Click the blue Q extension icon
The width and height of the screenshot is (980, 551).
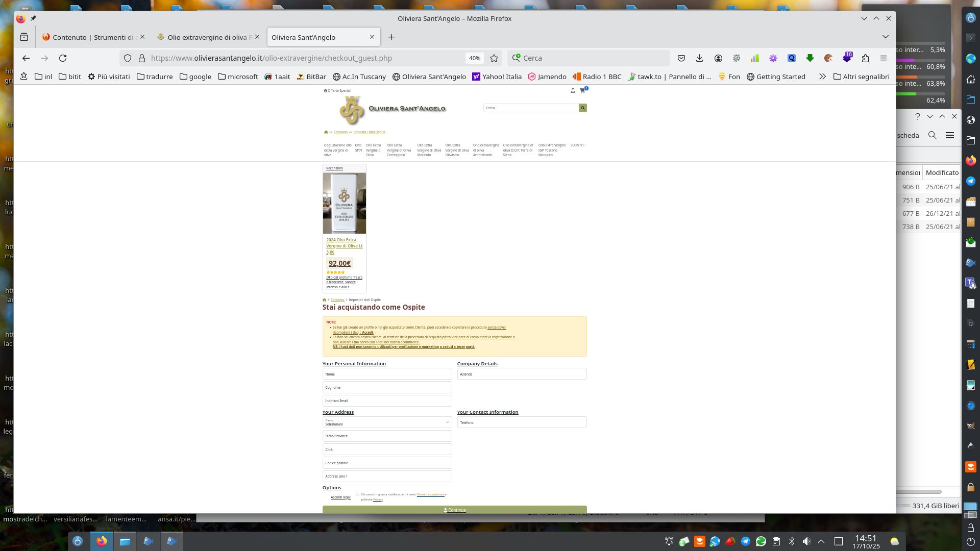coord(792,58)
